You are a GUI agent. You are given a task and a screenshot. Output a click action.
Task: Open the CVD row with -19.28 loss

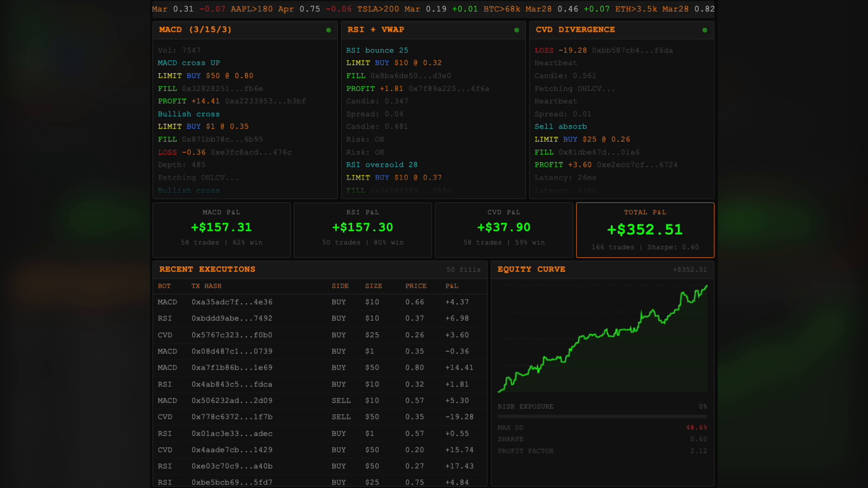tap(232, 417)
